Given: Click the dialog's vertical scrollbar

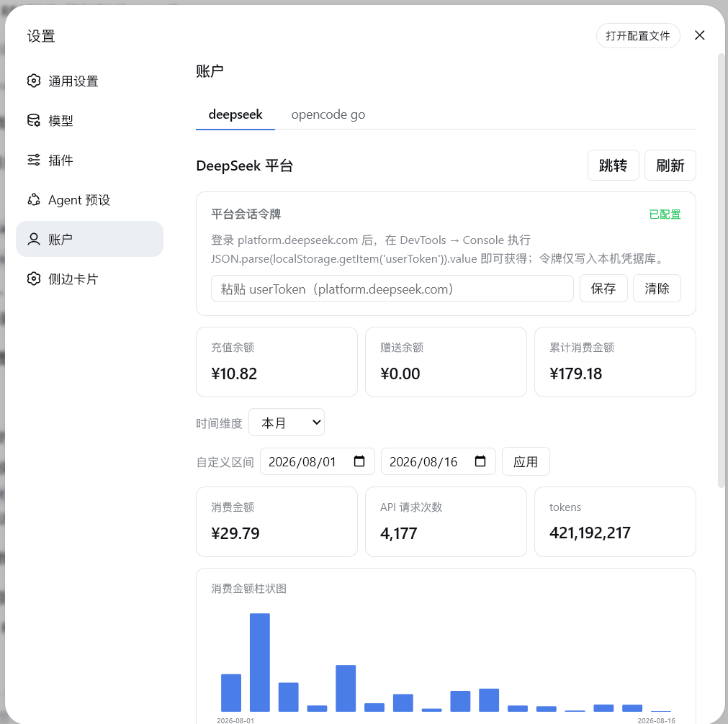Looking at the screenshot, I should click(x=721, y=269).
